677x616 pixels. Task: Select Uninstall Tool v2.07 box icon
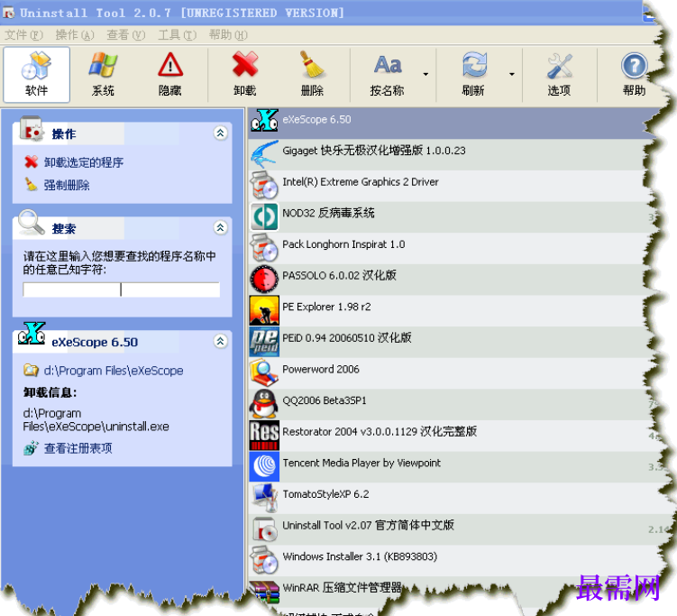click(x=264, y=529)
